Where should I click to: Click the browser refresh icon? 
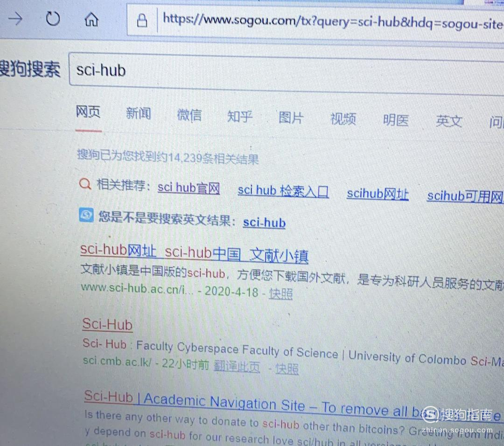tap(53, 19)
